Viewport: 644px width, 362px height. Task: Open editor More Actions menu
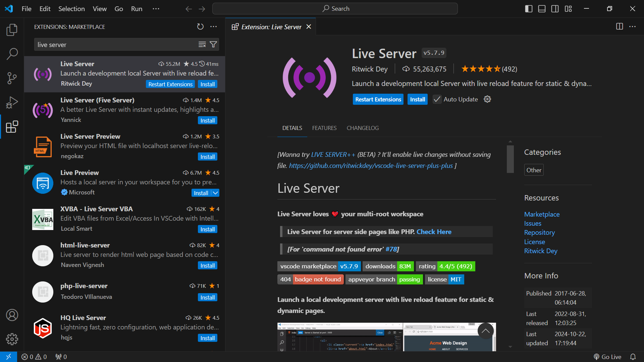pyautogui.click(x=633, y=27)
